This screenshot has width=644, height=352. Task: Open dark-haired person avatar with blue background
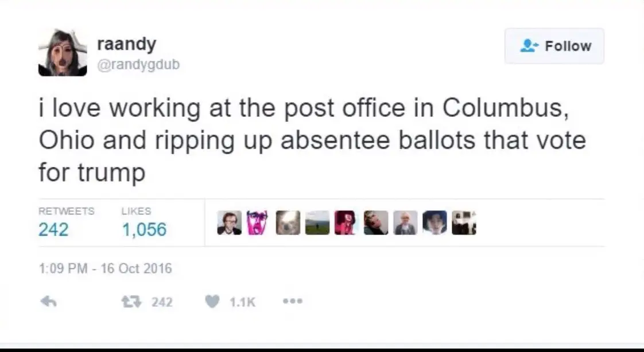(x=434, y=223)
